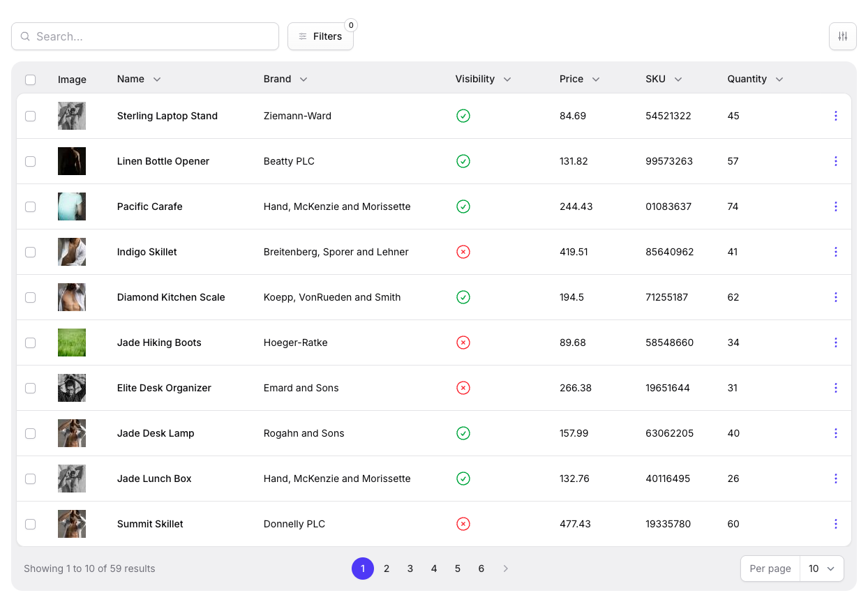Click green visibility check for Jade Lunch Box
868x602 pixels.
[463, 479]
